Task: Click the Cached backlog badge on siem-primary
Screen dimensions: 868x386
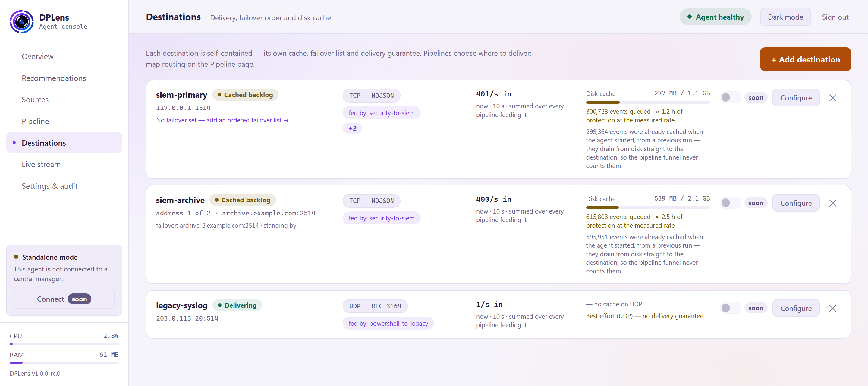Action: coord(245,95)
